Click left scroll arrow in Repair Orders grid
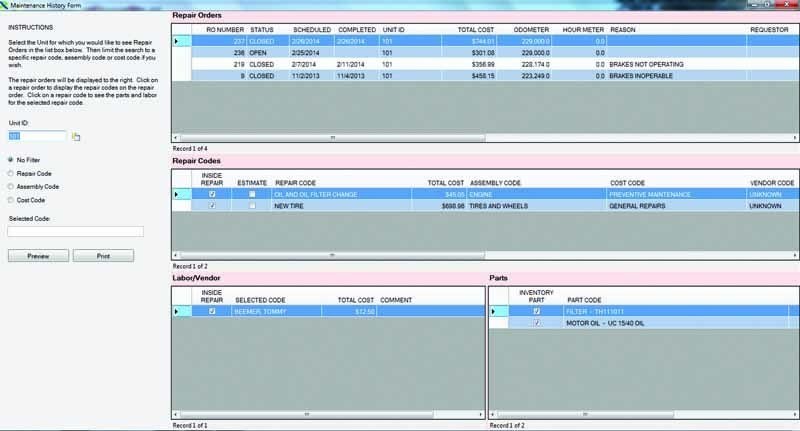 point(178,137)
